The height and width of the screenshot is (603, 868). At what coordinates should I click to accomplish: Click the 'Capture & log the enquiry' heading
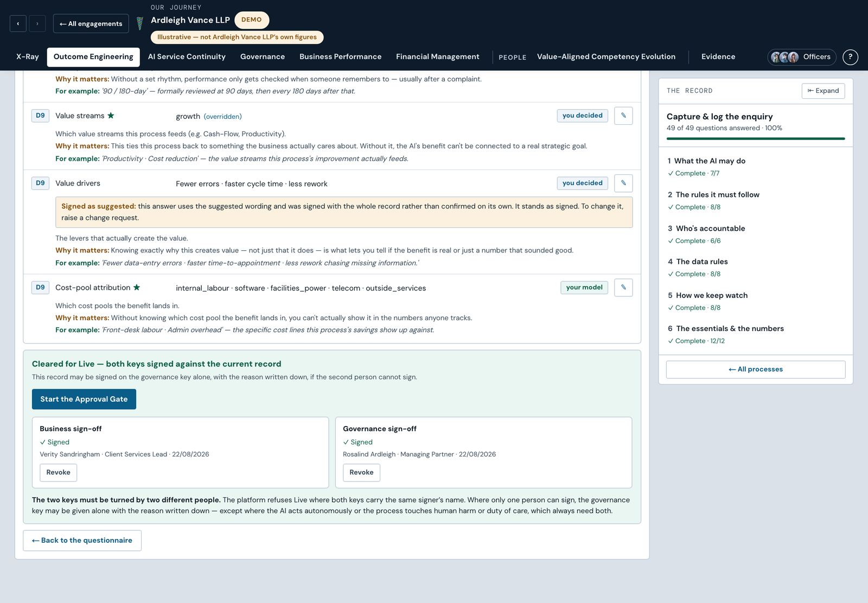click(x=720, y=117)
